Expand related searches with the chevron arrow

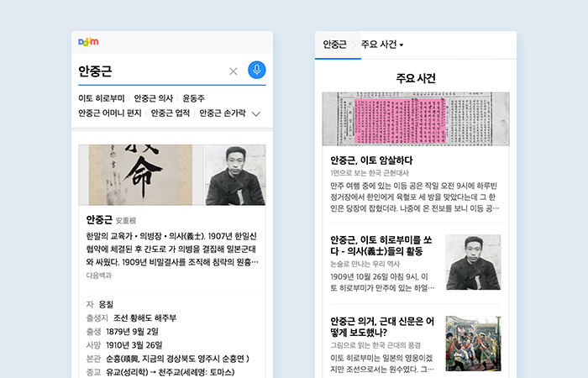[256, 113]
